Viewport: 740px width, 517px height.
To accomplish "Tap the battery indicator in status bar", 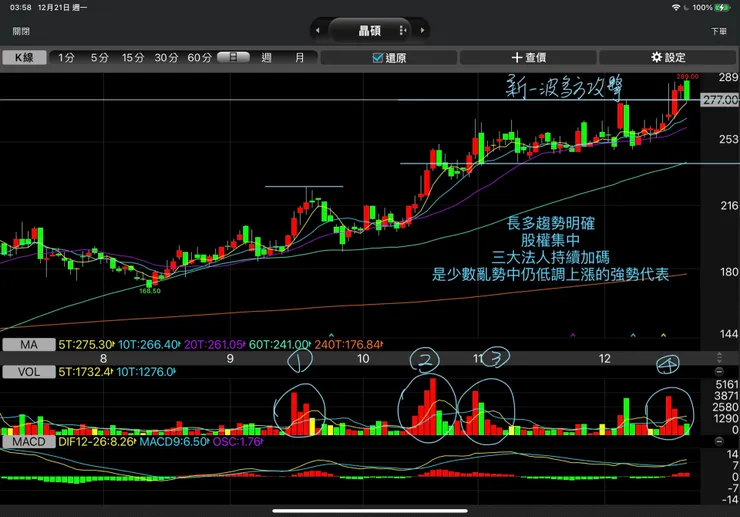I will click(723, 8).
